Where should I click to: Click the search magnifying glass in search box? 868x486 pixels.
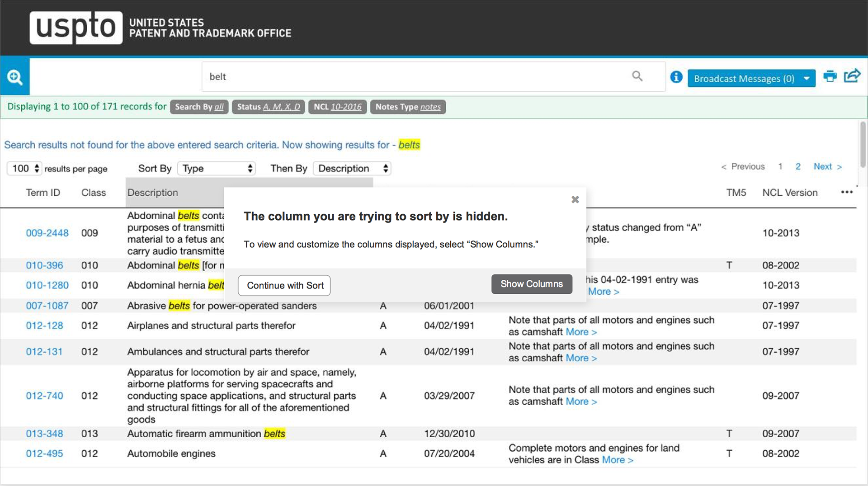pyautogui.click(x=637, y=76)
